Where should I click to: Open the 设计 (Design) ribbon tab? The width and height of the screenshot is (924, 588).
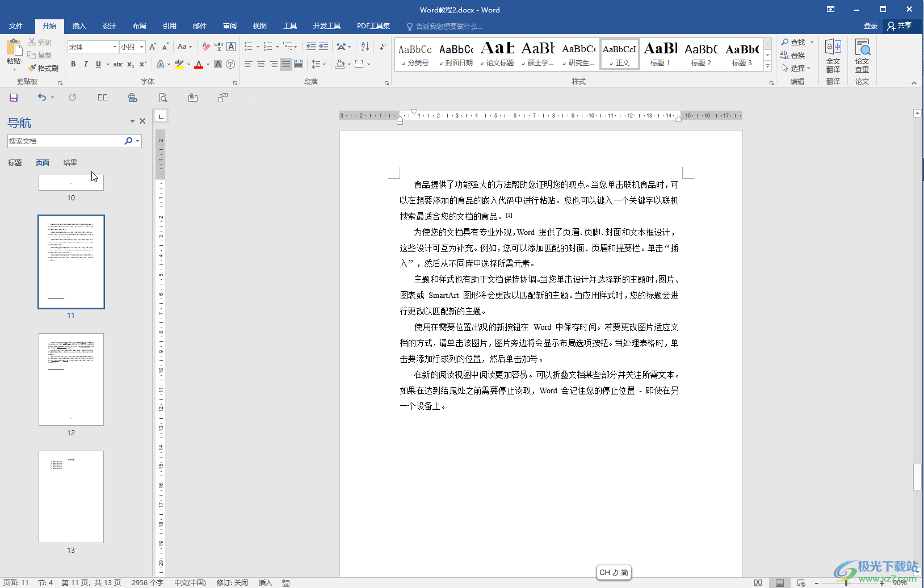(110, 26)
